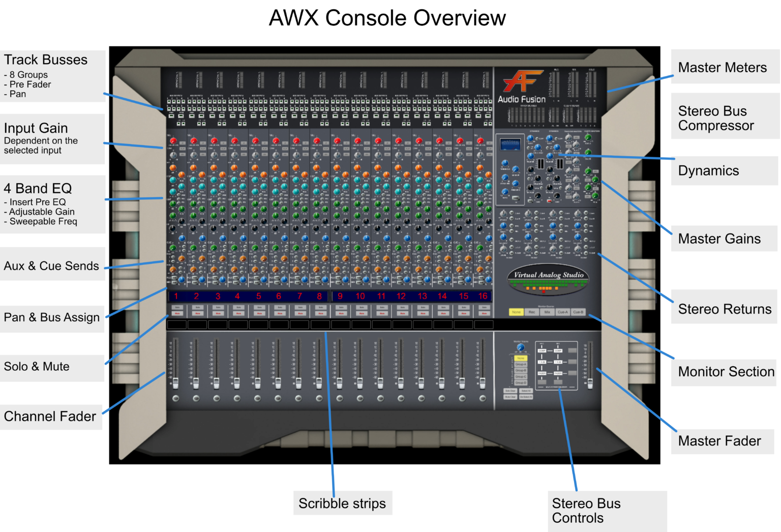781x532 pixels.
Task: Click channel 1 scribble strip field
Action: pos(176,324)
